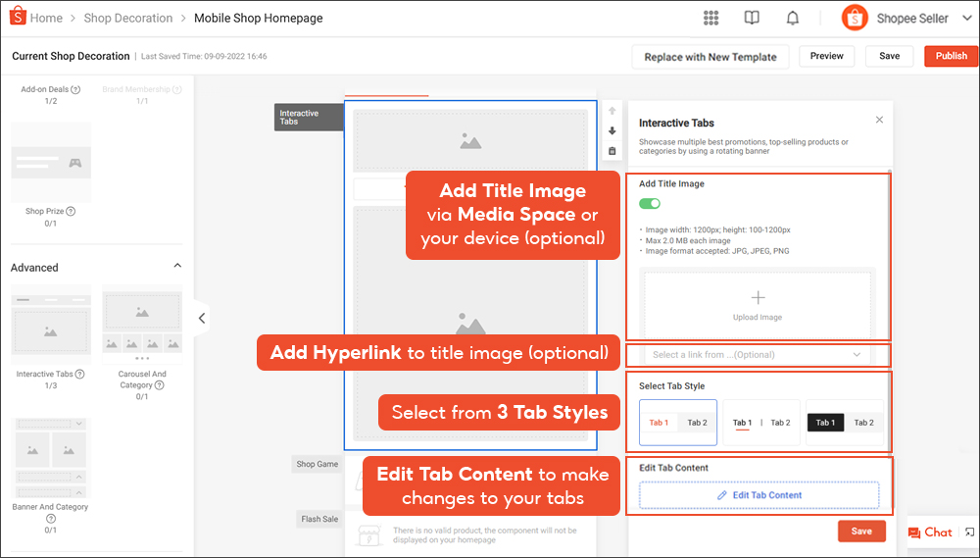Click the Preview button

827,56
